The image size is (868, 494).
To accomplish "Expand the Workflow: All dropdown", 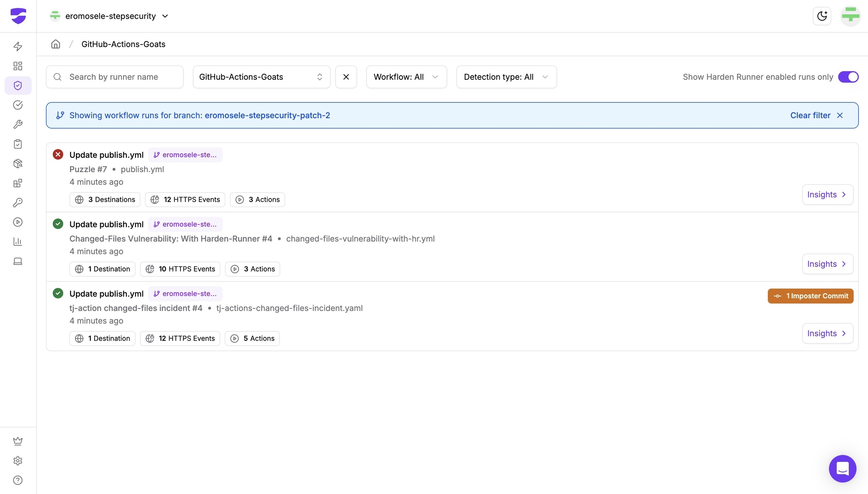I will coord(406,77).
